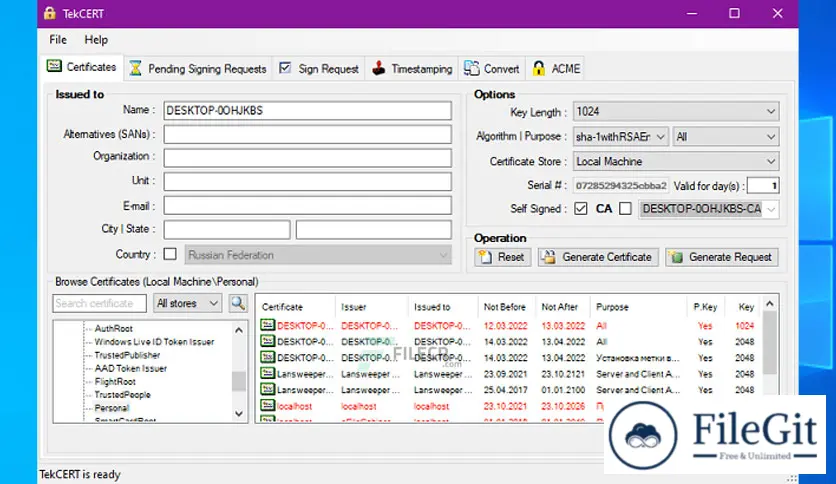Maximize the TekCERT window
Image resolution: width=836 pixels, height=484 pixels.
coord(734,13)
